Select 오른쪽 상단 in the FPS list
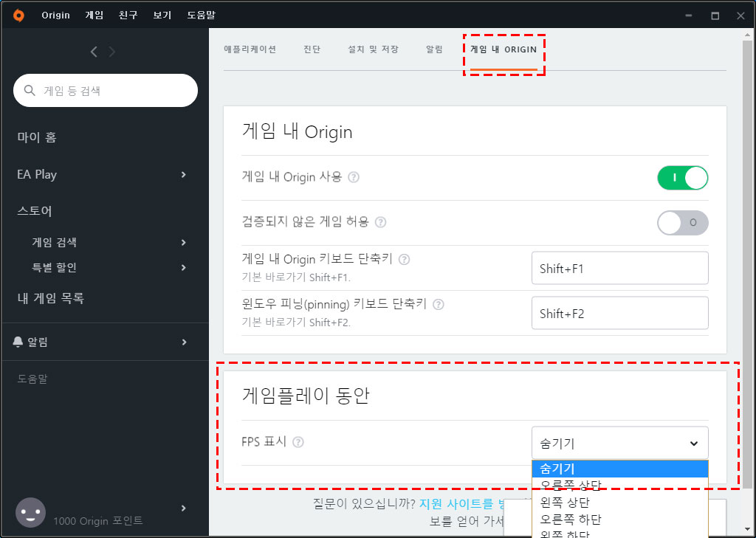The image size is (756, 538). click(620, 486)
